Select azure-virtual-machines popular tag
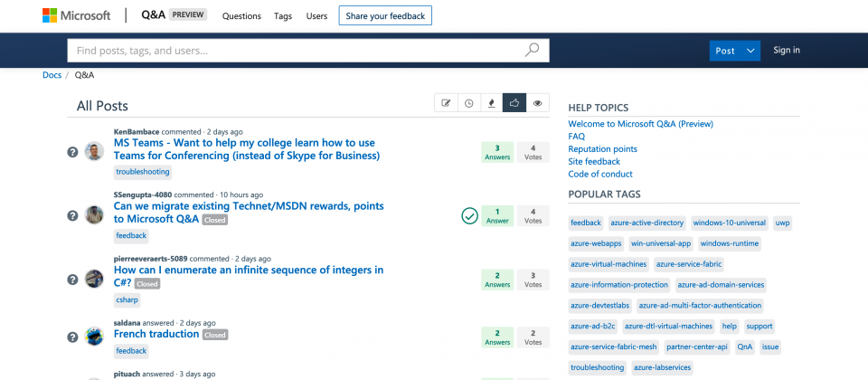This screenshot has height=380, width=868. pos(609,265)
